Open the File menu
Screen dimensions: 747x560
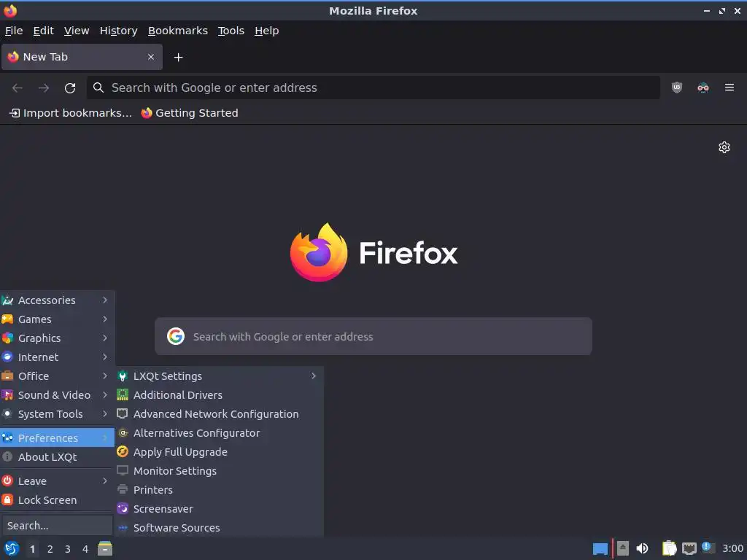pyautogui.click(x=14, y=31)
